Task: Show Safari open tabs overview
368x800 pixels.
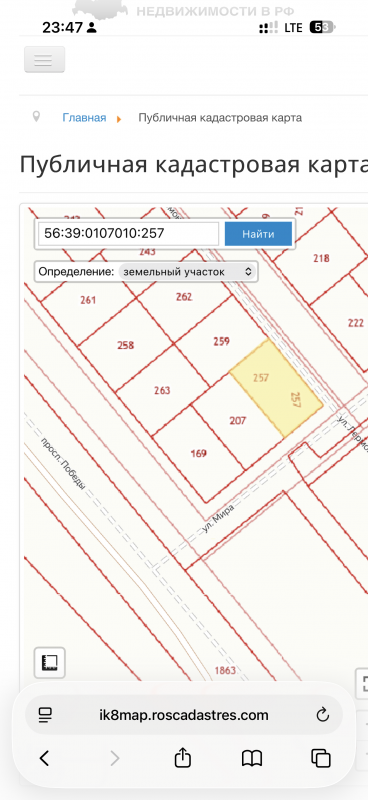Action: point(321,759)
